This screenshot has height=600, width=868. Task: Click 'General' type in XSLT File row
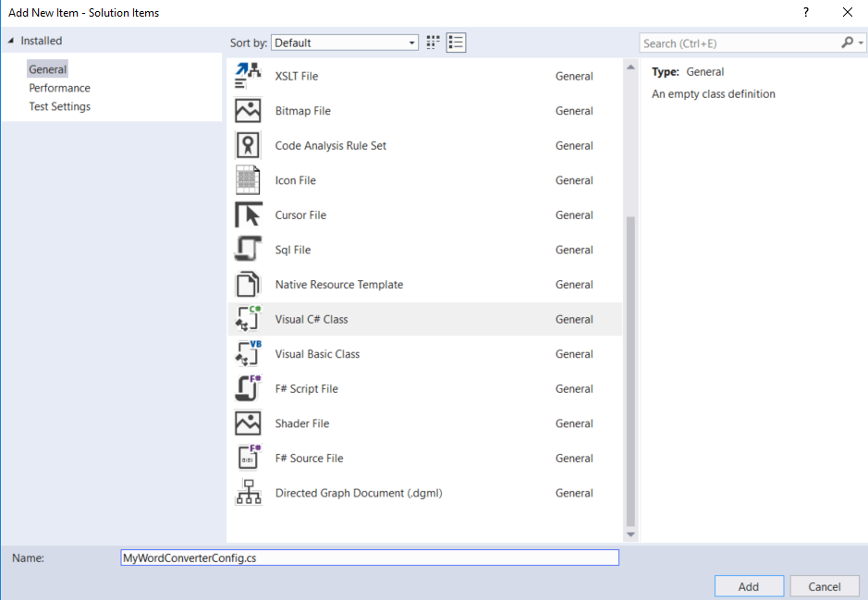pos(574,76)
